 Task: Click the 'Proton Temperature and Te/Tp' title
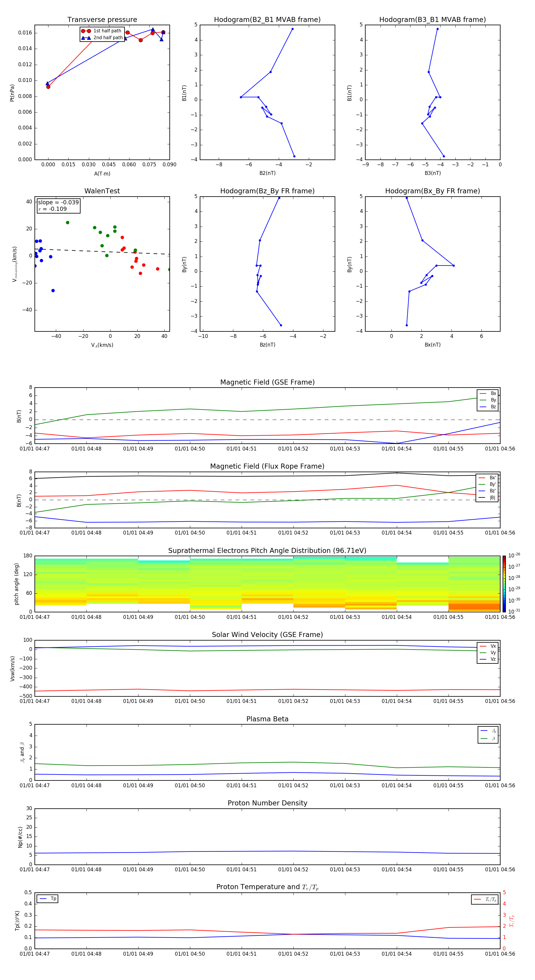[267, 887]
